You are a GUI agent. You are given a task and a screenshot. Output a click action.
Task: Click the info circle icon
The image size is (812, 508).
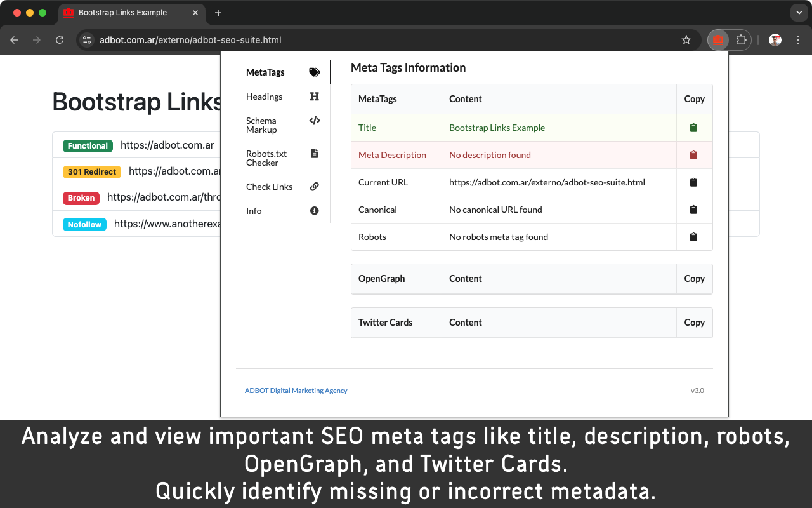[315, 211]
